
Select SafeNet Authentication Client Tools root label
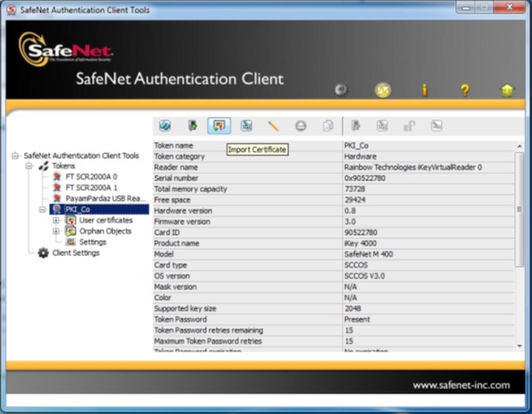point(81,155)
